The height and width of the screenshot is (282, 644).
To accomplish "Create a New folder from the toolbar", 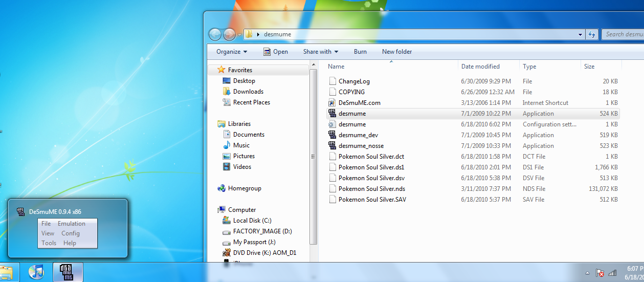I will 396,52.
